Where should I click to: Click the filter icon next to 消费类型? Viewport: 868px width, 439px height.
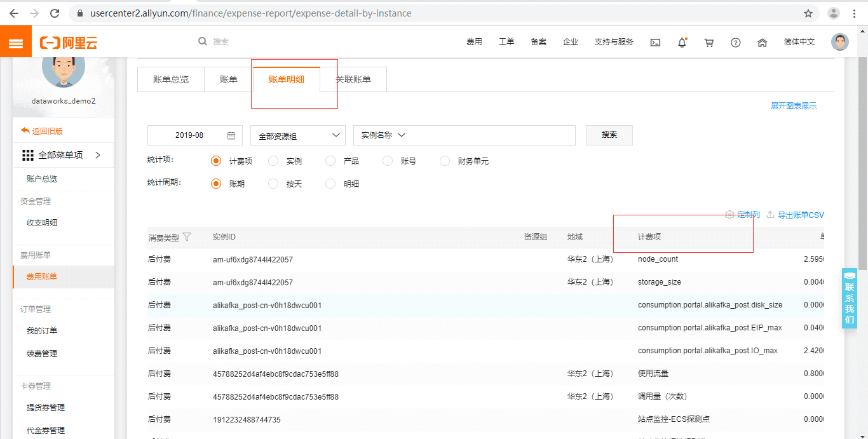point(187,237)
